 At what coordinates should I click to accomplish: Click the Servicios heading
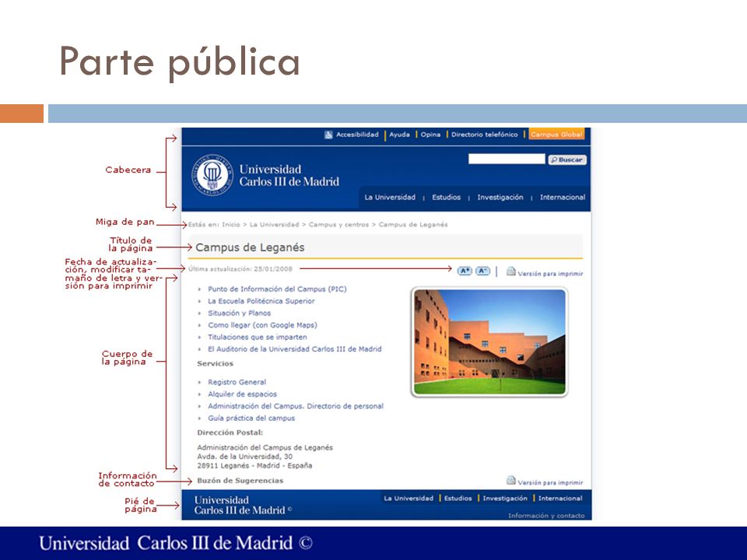216,363
